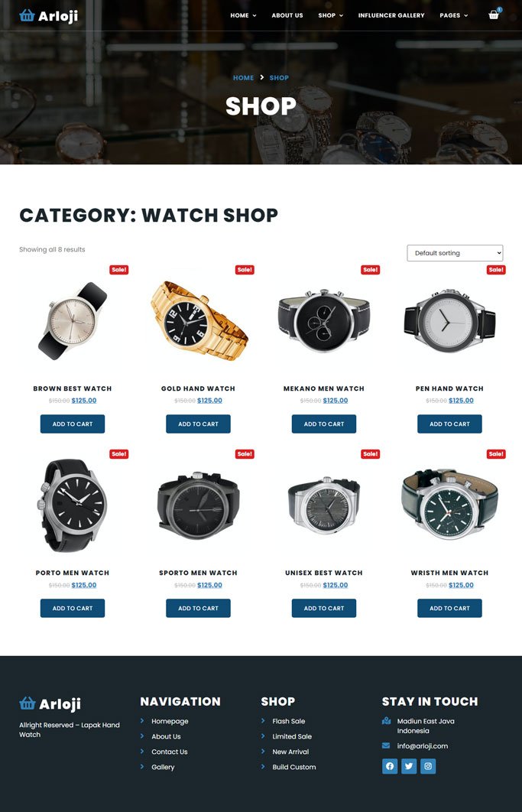Click the map location icon in footer

[x=386, y=721]
